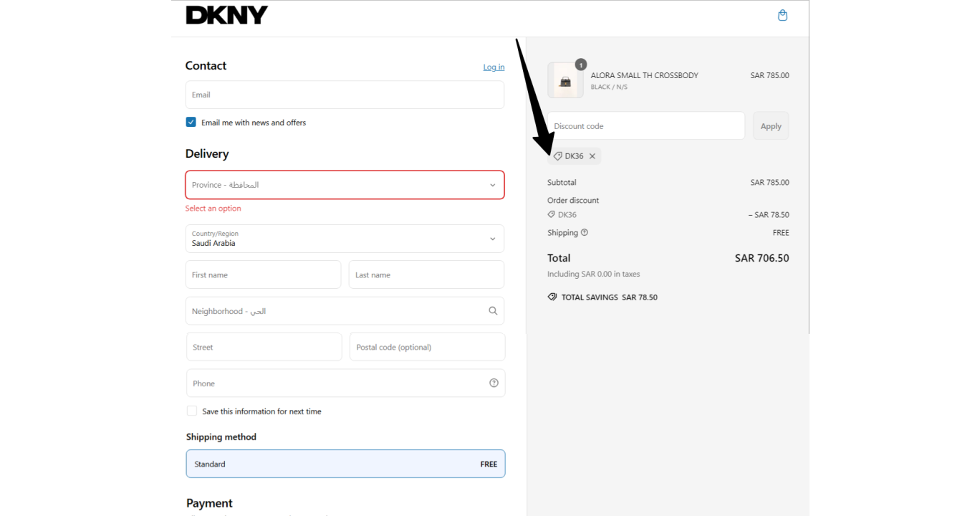
Task: Focus the Postal code (optional) field
Action: tap(427, 347)
